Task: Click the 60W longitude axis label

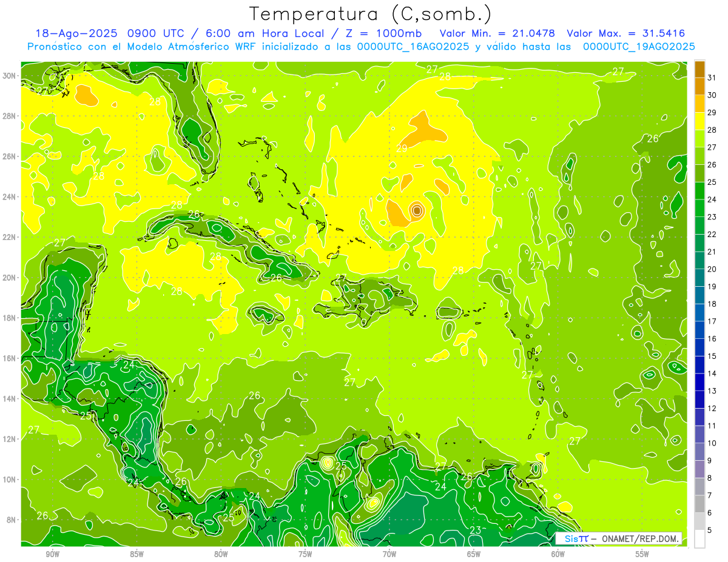Action: coord(558,554)
